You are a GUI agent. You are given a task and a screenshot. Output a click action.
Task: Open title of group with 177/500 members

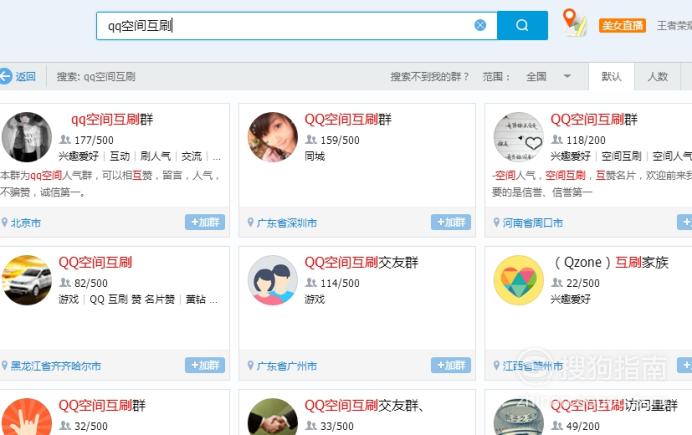pyautogui.click(x=112, y=119)
